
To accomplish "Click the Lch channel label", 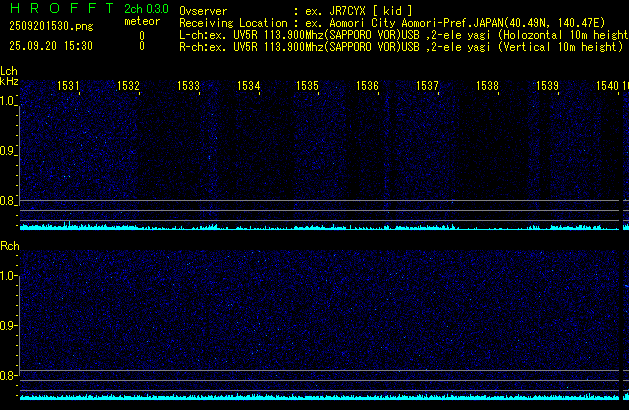I will pyautogui.click(x=9, y=71).
